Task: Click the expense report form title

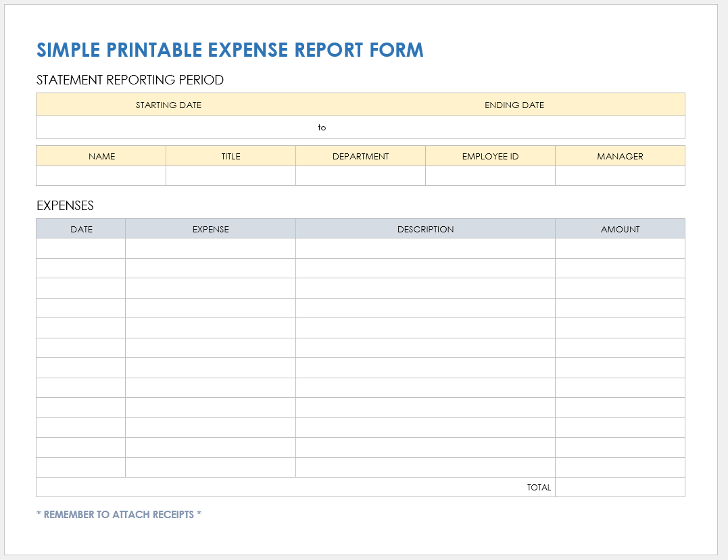Action: [230, 50]
